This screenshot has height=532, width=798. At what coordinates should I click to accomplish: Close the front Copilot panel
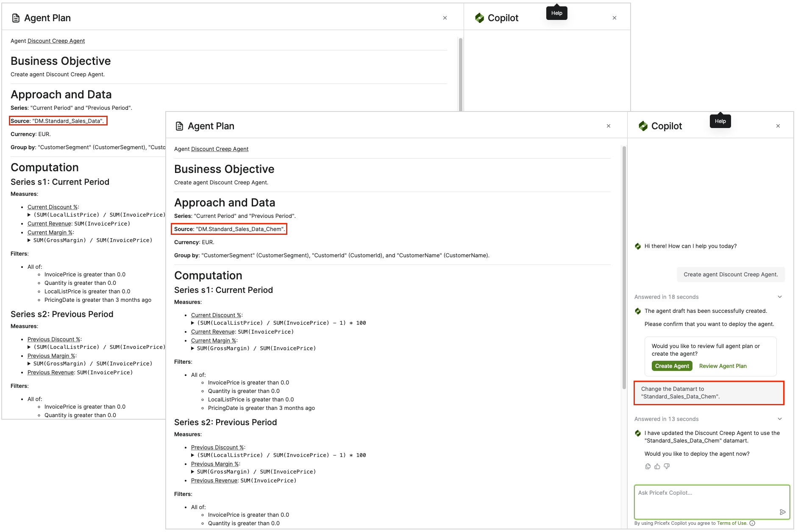click(778, 126)
